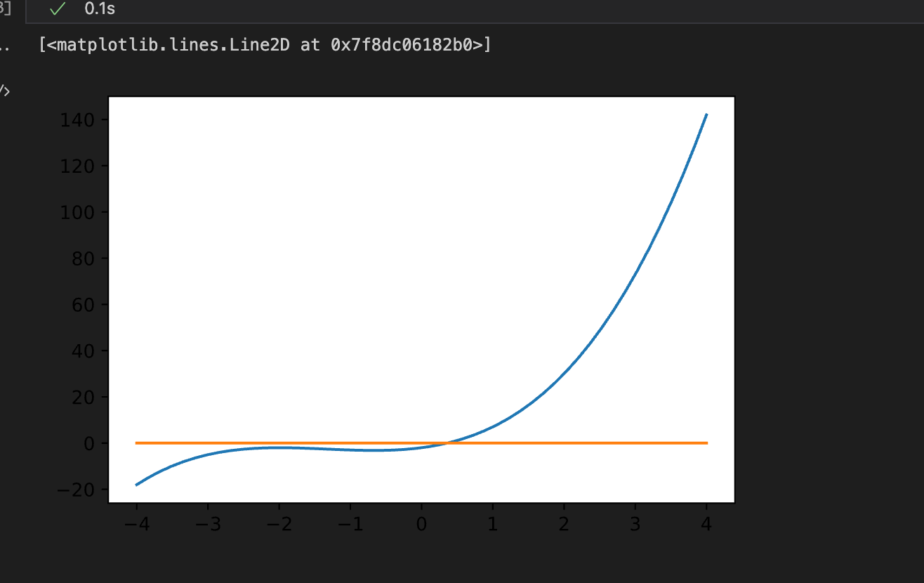Click the cell status bar region

(281, 10)
